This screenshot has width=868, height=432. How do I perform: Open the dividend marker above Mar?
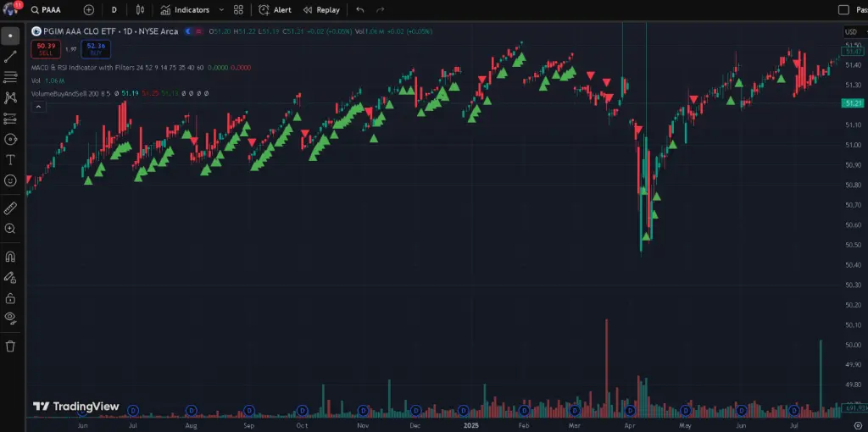(x=576, y=411)
